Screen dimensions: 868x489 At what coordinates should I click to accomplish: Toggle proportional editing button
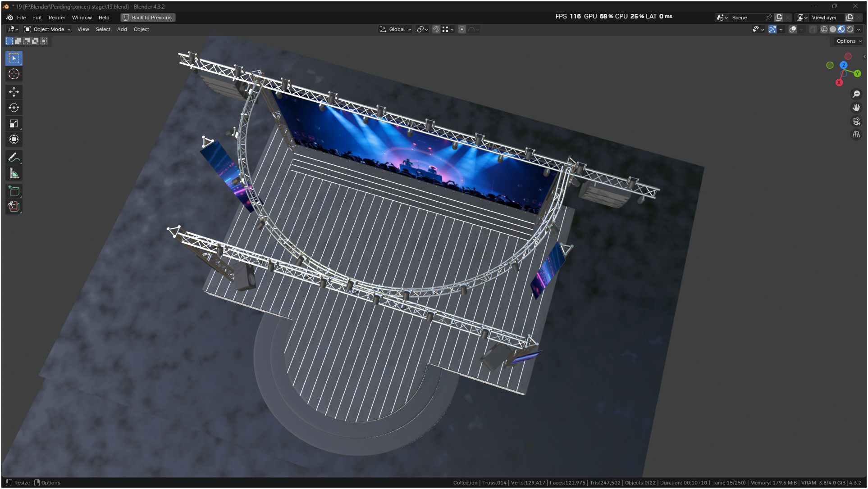point(462,29)
